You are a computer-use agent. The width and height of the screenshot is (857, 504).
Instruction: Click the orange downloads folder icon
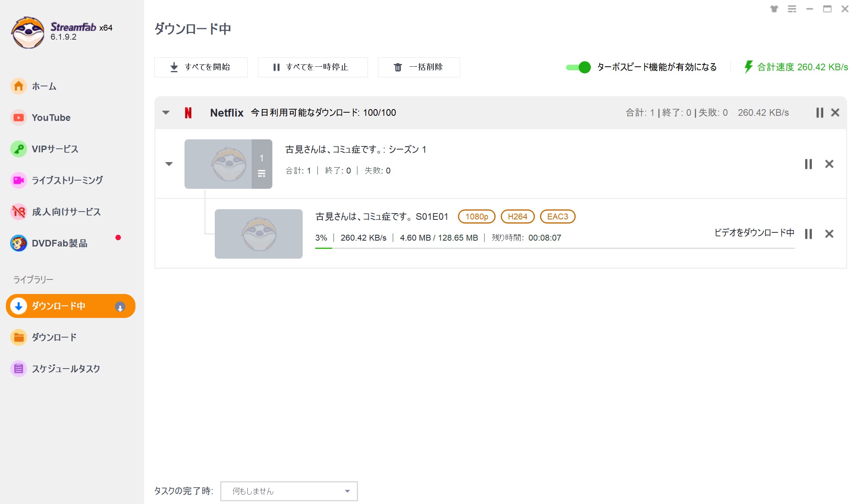click(x=18, y=337)
